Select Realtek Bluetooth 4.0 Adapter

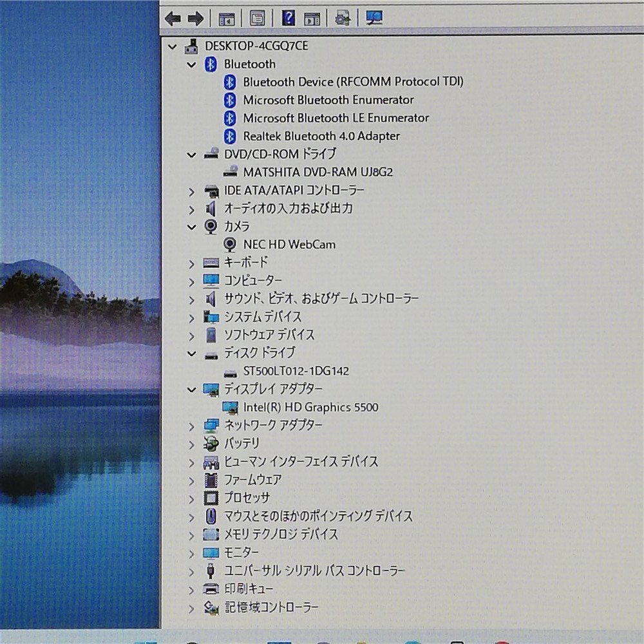coord(321,136)
